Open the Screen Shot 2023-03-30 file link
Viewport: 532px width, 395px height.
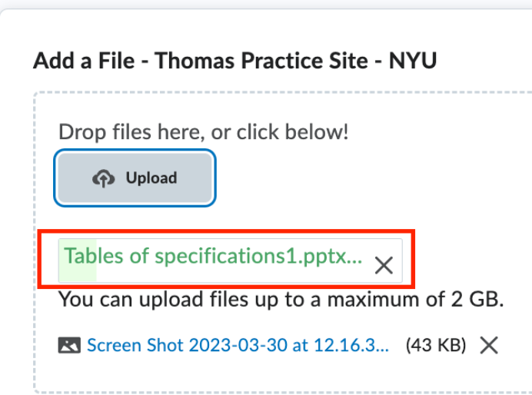pyautogui.click(x=238, y=345)
